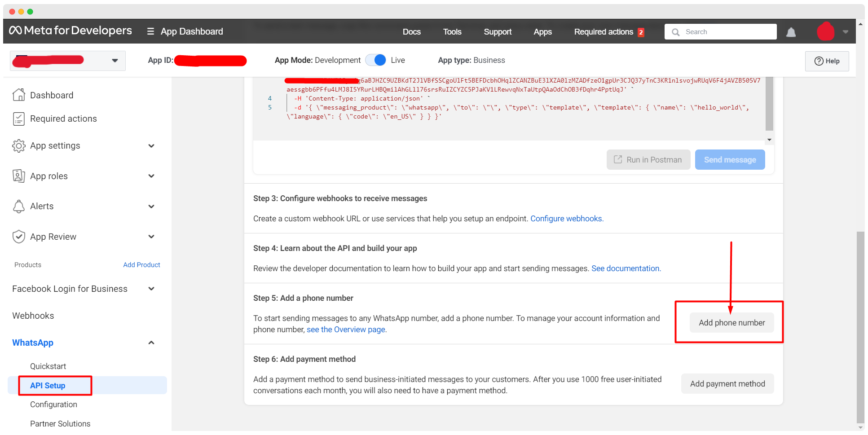
Task: Open the Configure webhooks link
Action: point(567,219)
